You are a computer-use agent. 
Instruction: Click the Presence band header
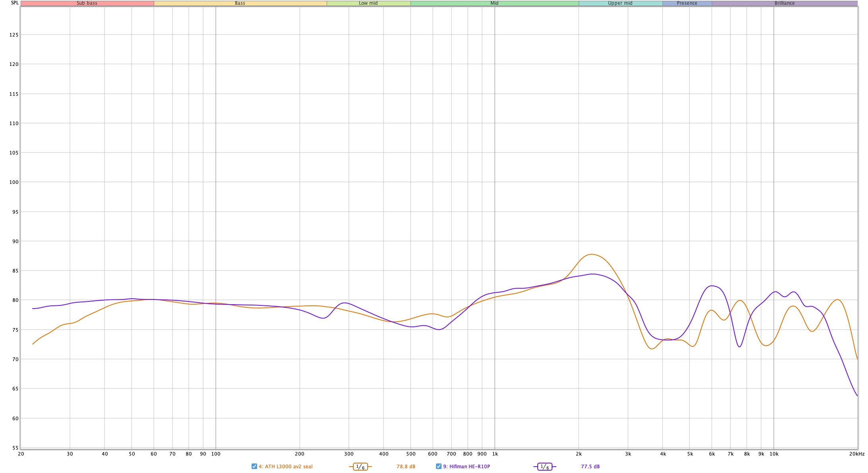click(687, 3)
